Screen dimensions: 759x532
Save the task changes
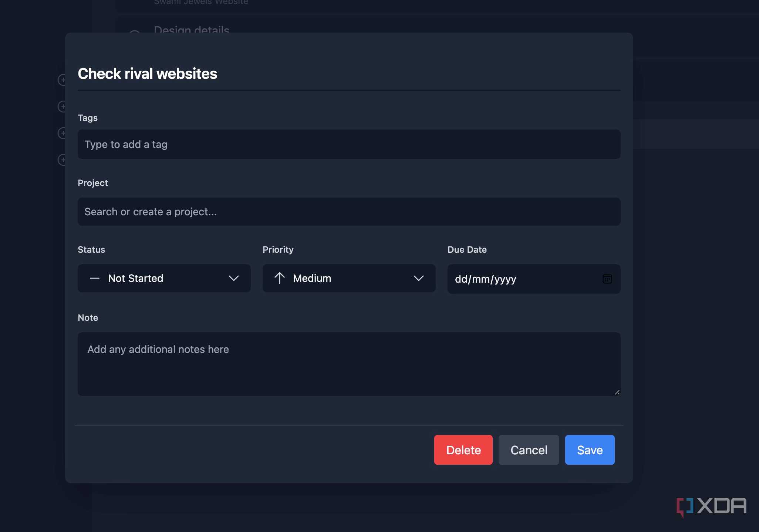(x=590, y=450)
